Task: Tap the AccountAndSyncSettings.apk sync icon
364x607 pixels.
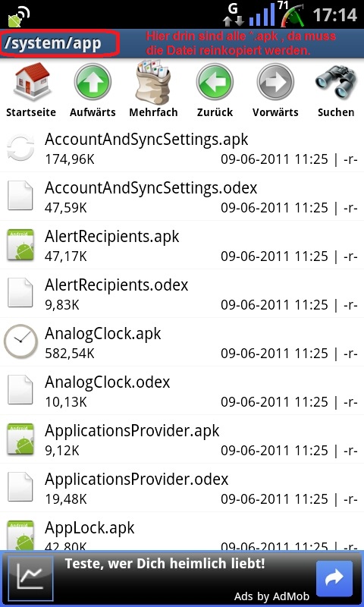Action: click(x=20, y=147)
